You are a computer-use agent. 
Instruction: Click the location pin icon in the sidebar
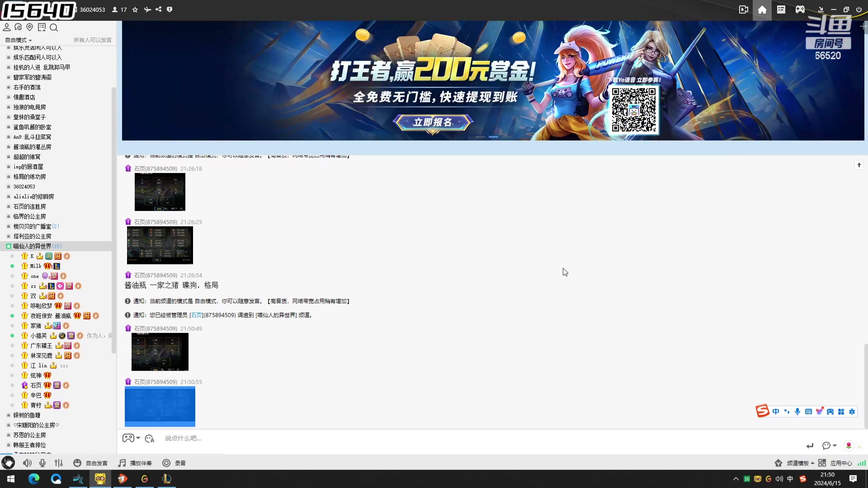30,27
